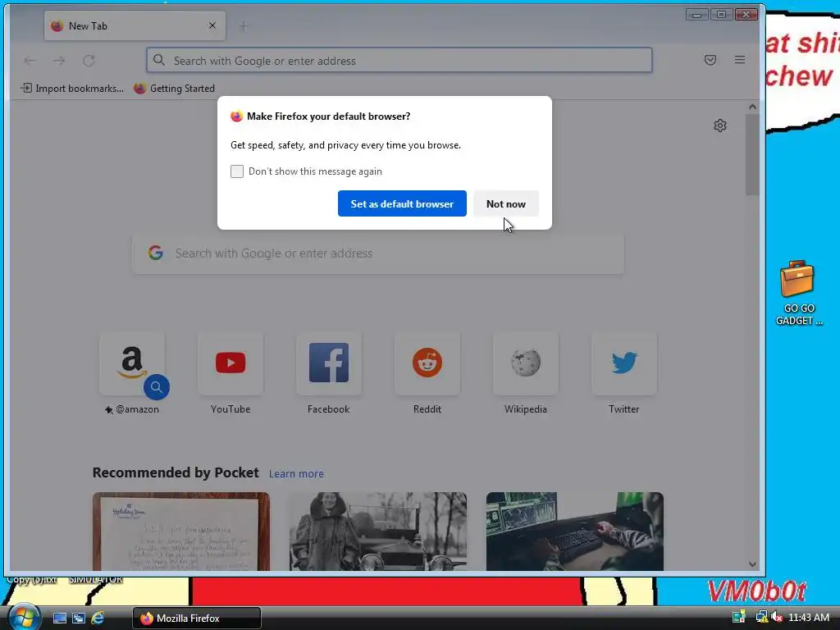Reload the page
Image resolution: width=840 pixels, height=630 pixels.
(x=89, y=61)
